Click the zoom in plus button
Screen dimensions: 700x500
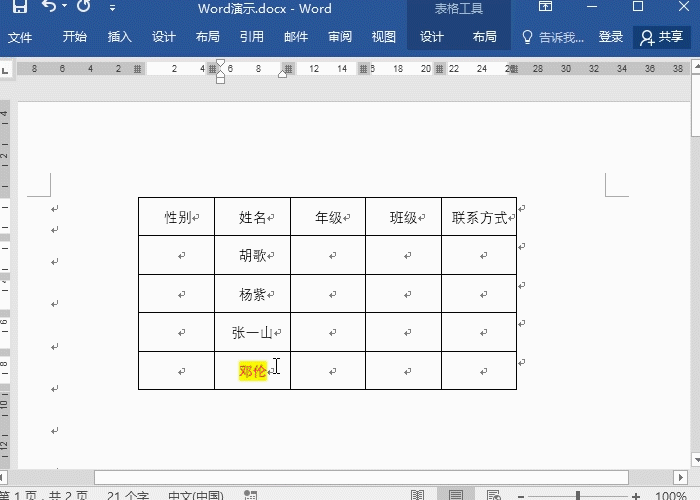point(636,496)
